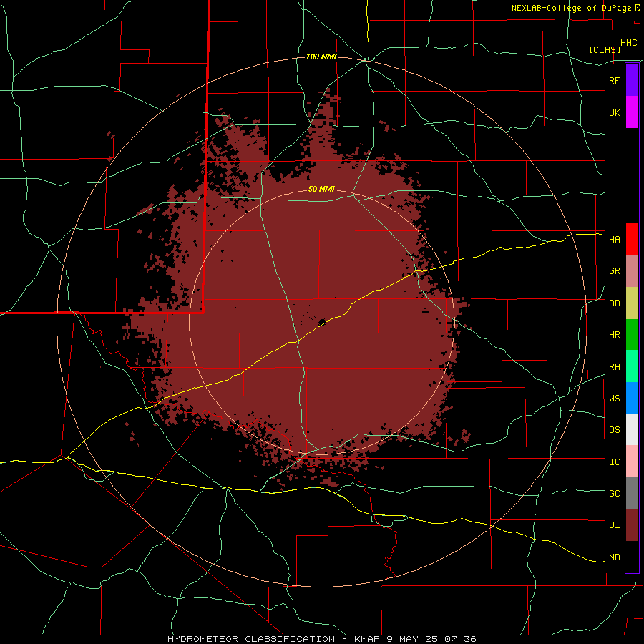The image size is (644, 644).
Task: Click the UK magenta legend swatch
Action: tap(632, 112)
